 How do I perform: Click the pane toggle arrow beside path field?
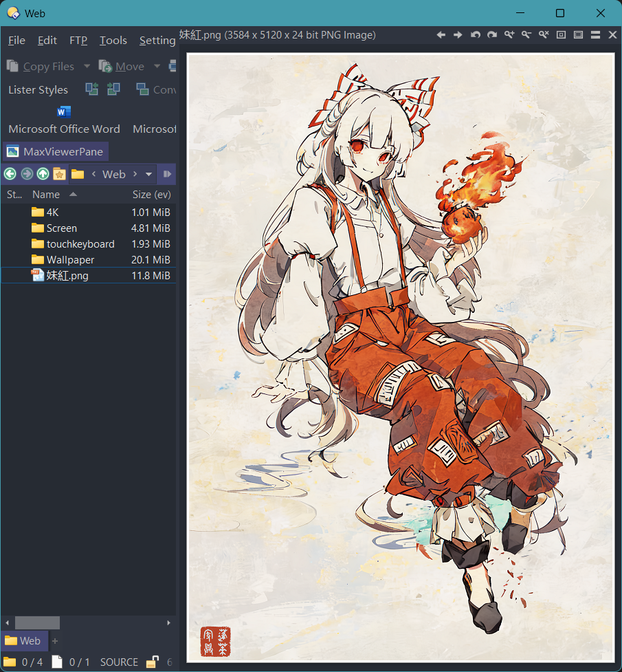[x=167, y=174]
